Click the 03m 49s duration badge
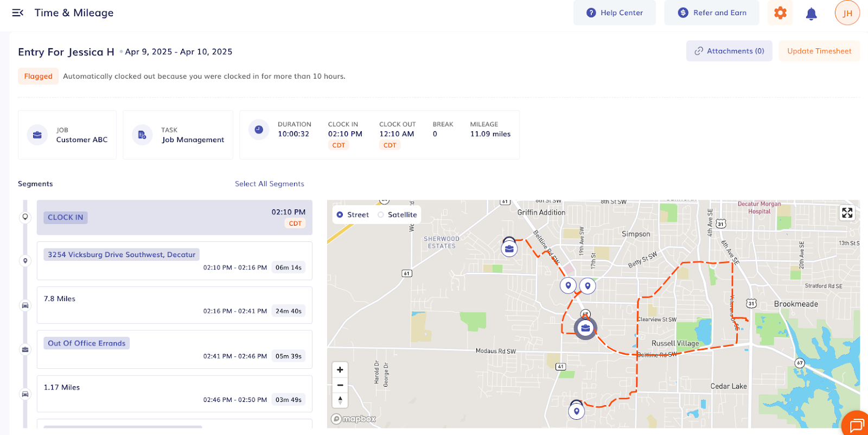The width and height of the screenshot is (868, 435). tap(289, 400)
